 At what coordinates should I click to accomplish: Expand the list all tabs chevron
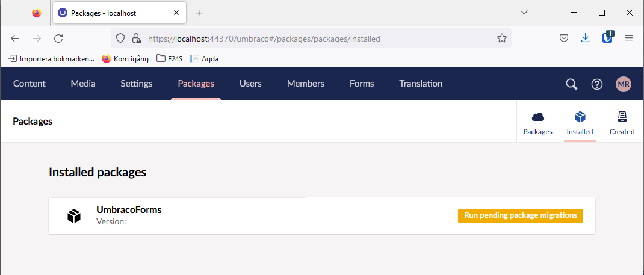click(524, 13)
